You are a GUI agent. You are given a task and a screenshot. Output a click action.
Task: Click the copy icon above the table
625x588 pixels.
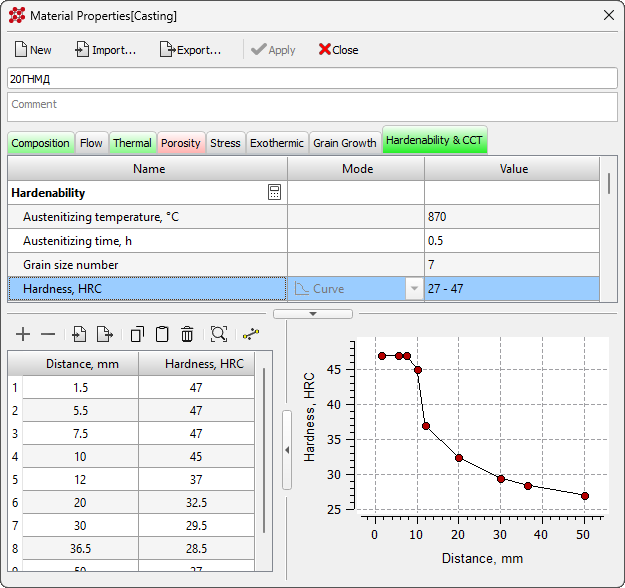138,334
